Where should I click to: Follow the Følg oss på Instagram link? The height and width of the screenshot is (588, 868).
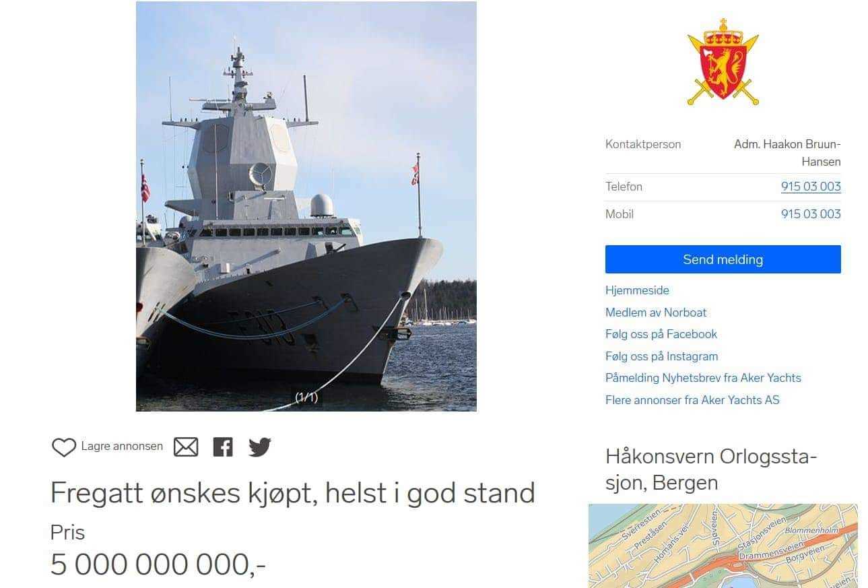[x=661, y=356]
